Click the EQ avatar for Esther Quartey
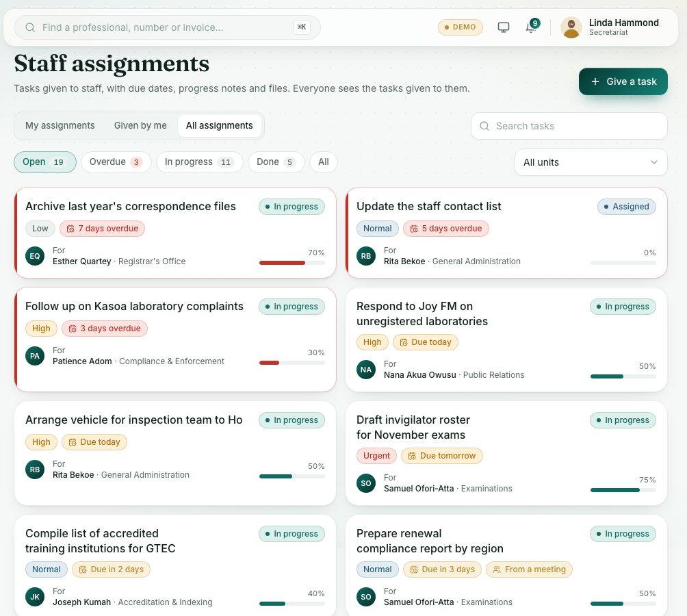 tap(35, 256)
